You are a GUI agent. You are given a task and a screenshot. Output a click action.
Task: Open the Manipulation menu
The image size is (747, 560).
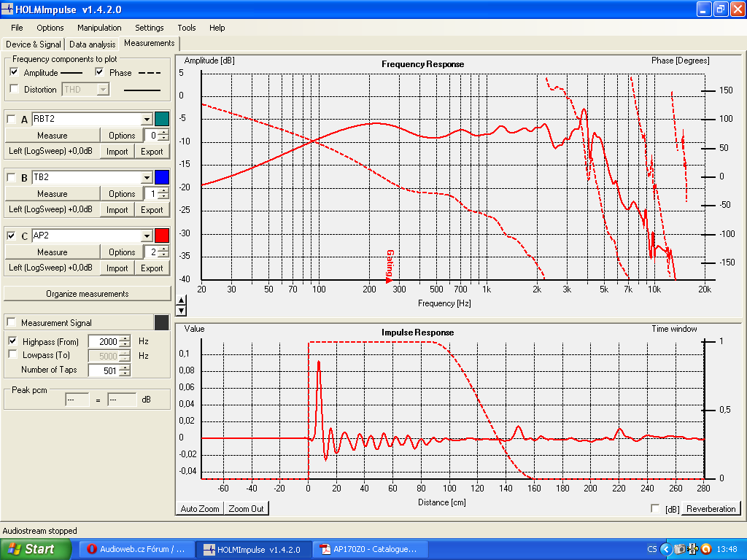(x=99, y=28)
